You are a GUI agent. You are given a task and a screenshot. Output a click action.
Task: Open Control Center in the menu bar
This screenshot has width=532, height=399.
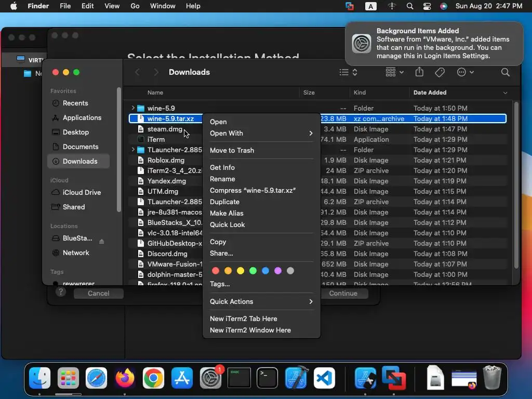point(427,6)
